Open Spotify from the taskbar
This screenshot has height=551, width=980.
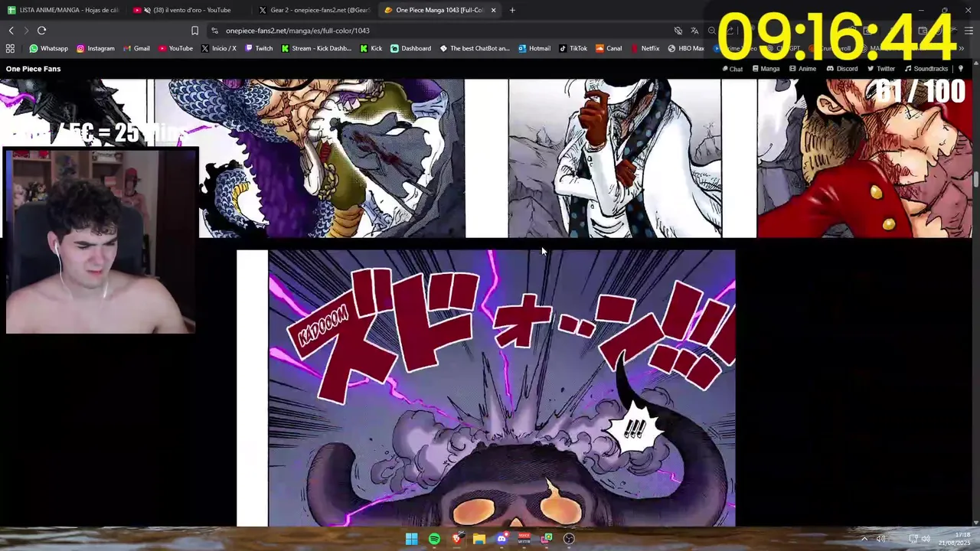coord(434,539)
